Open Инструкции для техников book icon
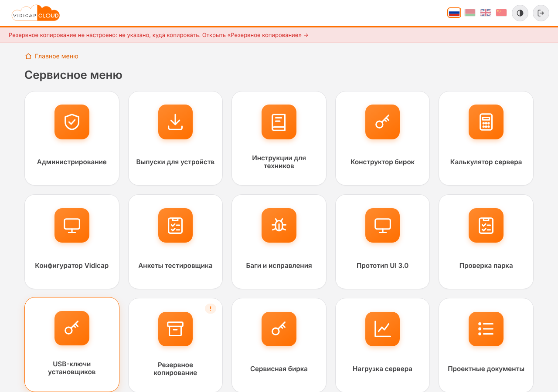Viewport: 558px width, 392px height. point(279,122)
